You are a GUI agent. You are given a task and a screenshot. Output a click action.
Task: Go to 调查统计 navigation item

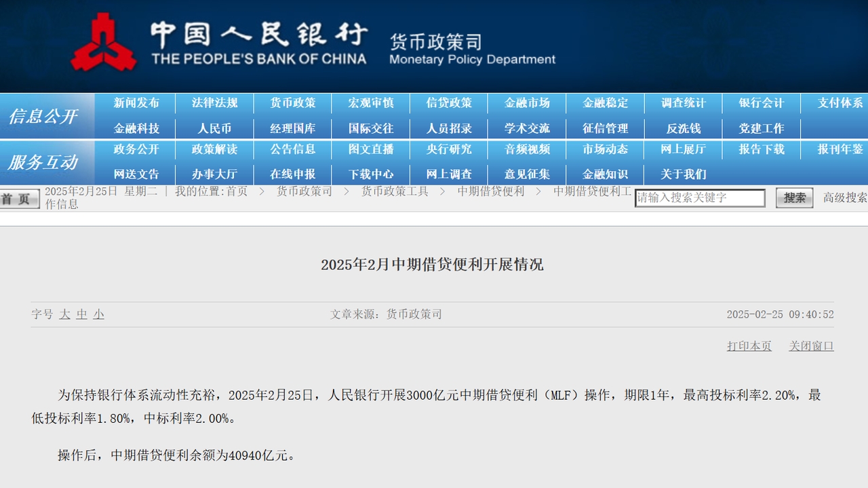coord(684,103)
